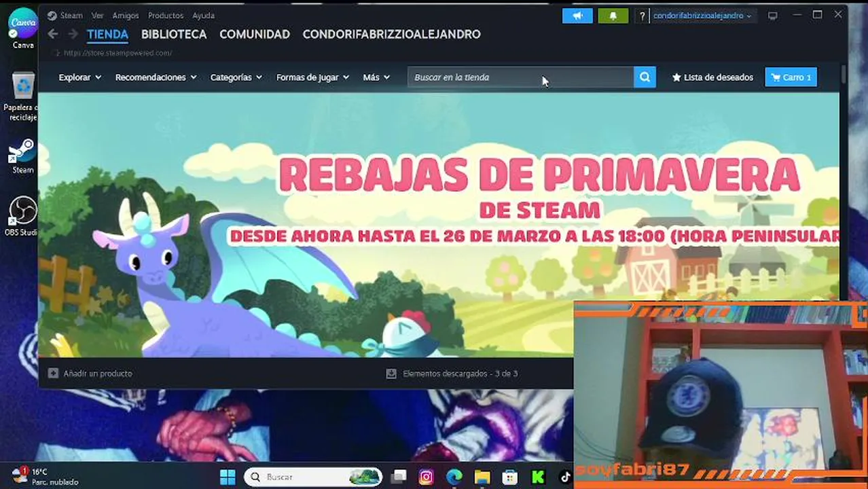The height and width of the screenshot is (489, 868).
Task: Click the Buscar en la tienda field
Action: pyautogui.click(x=520, y=77)
